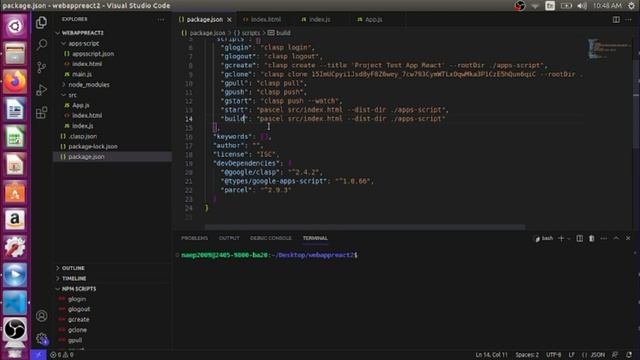The height and width of the screenshot is (360, 640).
Task: Open the Run and Debug view
Action: click(x=41, y=90)
